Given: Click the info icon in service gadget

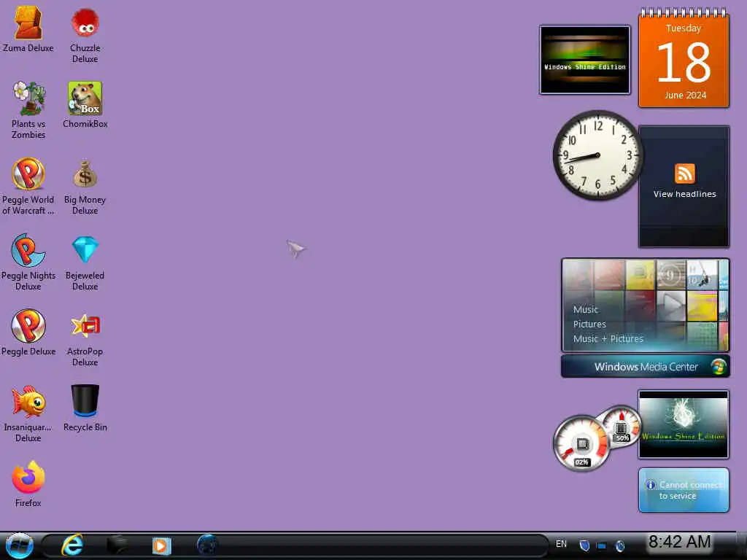Looking at the screenshot, I should coord(650,485).
